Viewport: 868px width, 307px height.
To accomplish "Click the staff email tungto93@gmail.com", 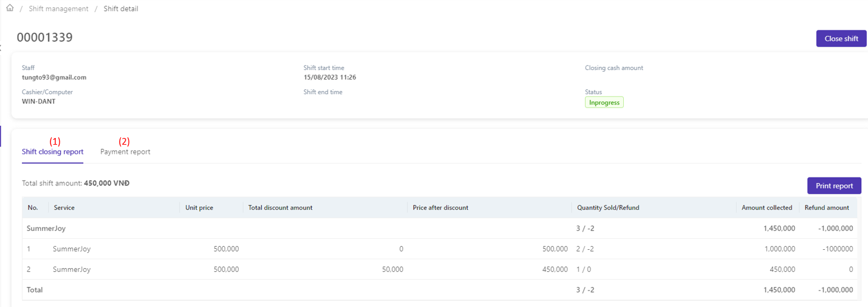I will (54, 78).
